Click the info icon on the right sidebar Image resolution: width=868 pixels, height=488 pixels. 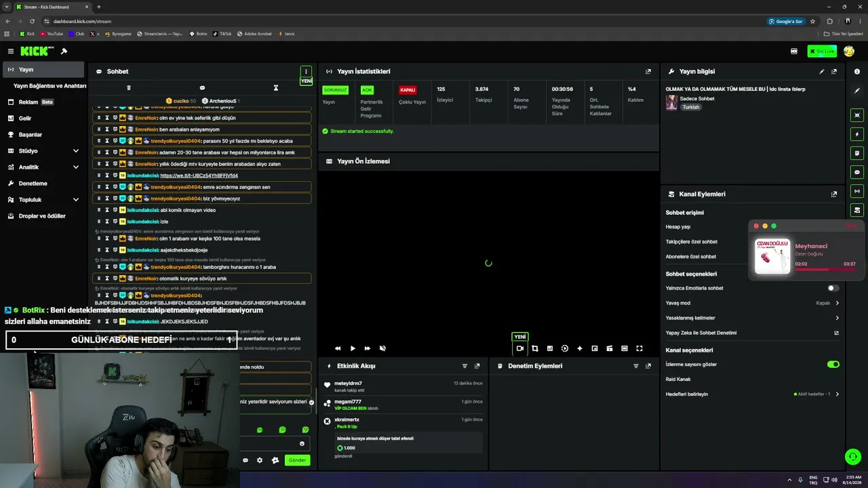click(857, 71)
